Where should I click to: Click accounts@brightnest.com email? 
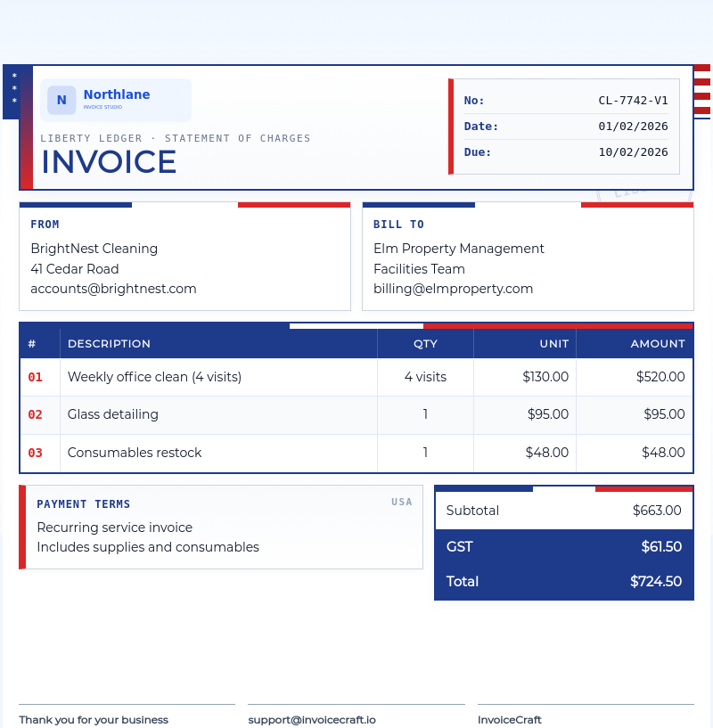[113, 289]
